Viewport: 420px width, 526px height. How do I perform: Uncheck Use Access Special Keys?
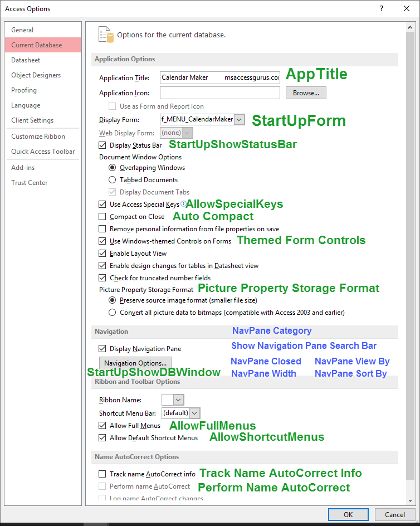click(x=102, y=204)
